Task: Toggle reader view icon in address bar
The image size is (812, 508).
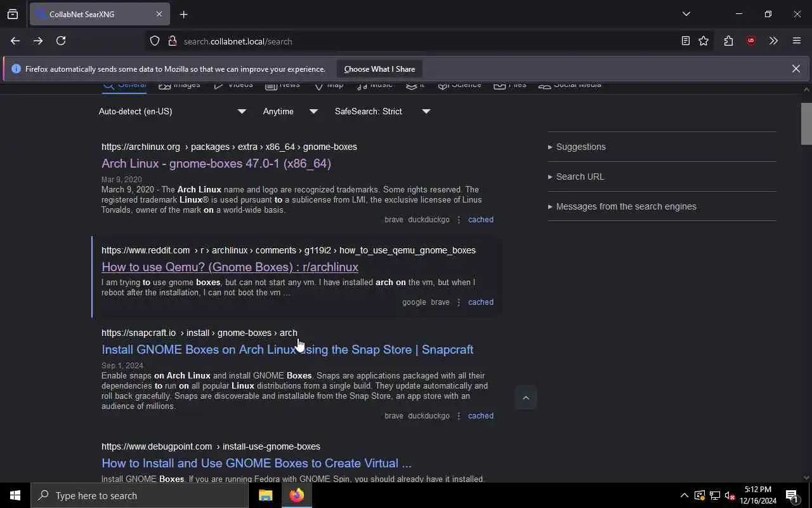Action: click(686, 41)
